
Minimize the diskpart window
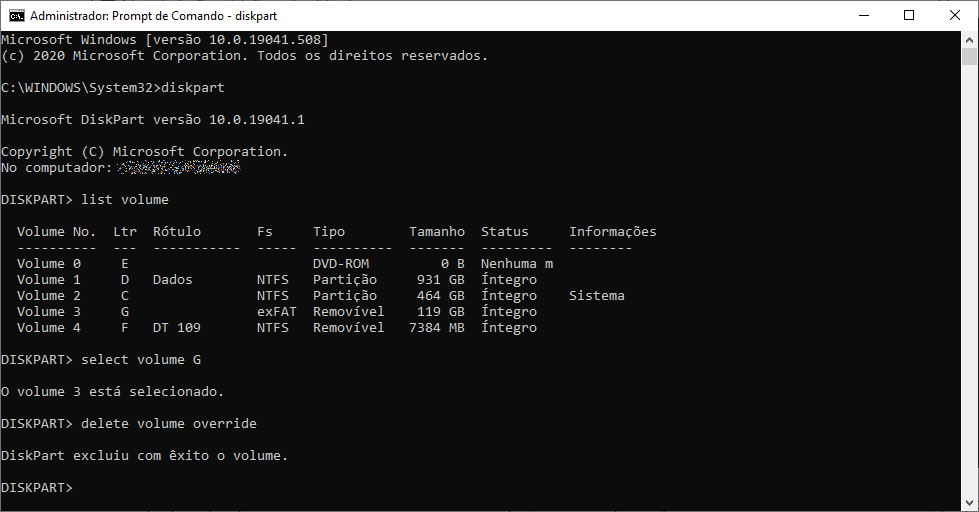864,16
